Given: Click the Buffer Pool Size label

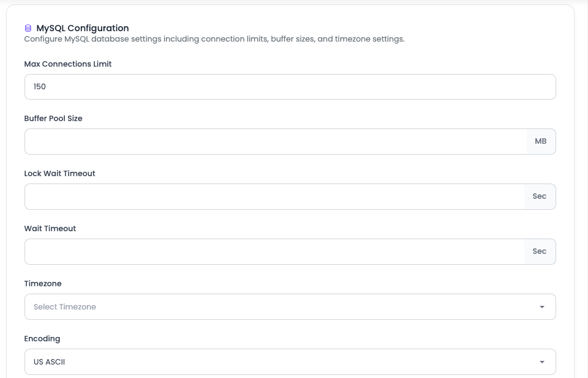Looking at the screenshot, I should (x=53, y=118).
